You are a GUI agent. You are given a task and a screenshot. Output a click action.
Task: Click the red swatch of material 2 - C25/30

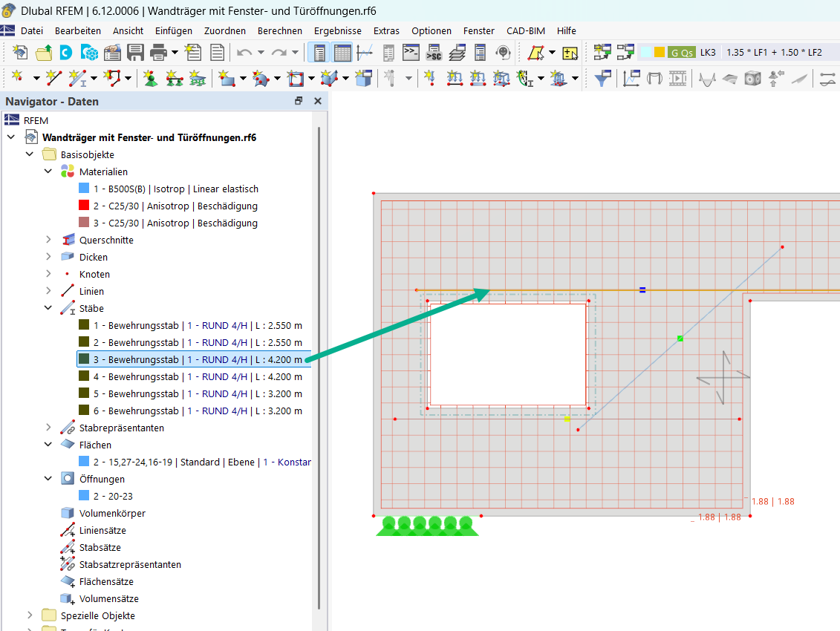point(83,206)
